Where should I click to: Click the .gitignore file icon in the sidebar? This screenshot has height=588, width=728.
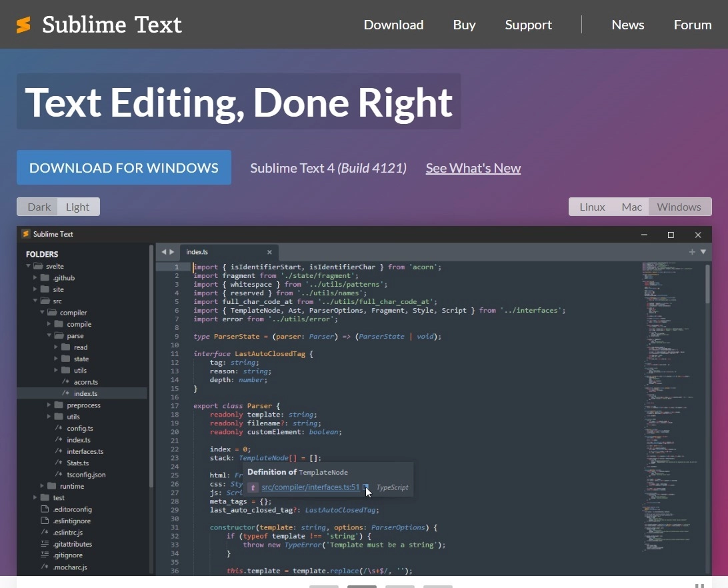(x=45, y=555)
